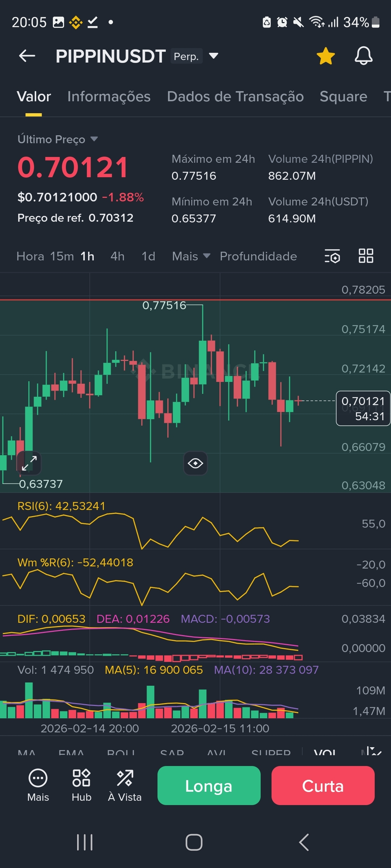Tap the 2026-02-14 20:00 time axis label
This screenshot has height=868, width=391.
90,728
